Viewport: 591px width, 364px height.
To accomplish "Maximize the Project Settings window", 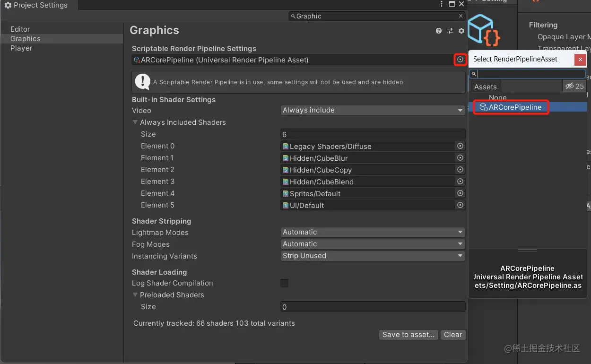I will click(x=452, y=4).
